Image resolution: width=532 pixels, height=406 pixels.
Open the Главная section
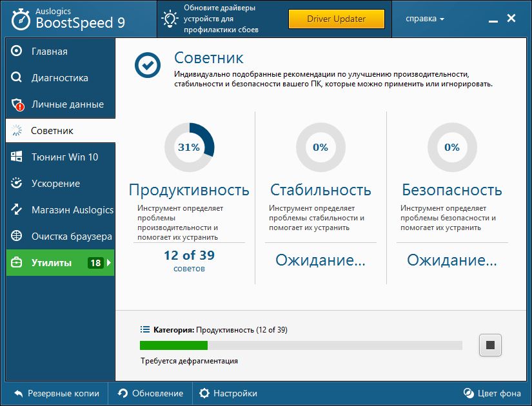click(61, 51)
